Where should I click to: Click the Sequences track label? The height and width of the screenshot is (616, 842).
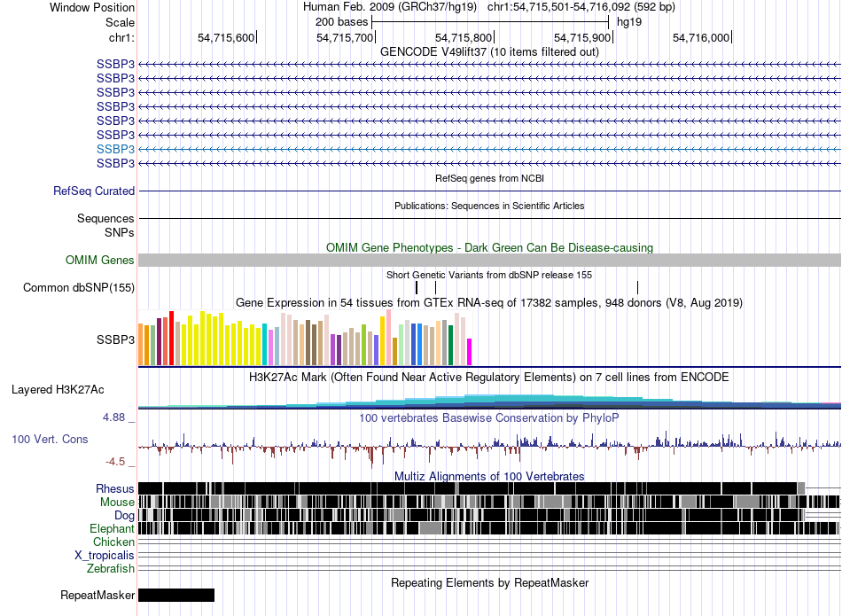point(105,218)
